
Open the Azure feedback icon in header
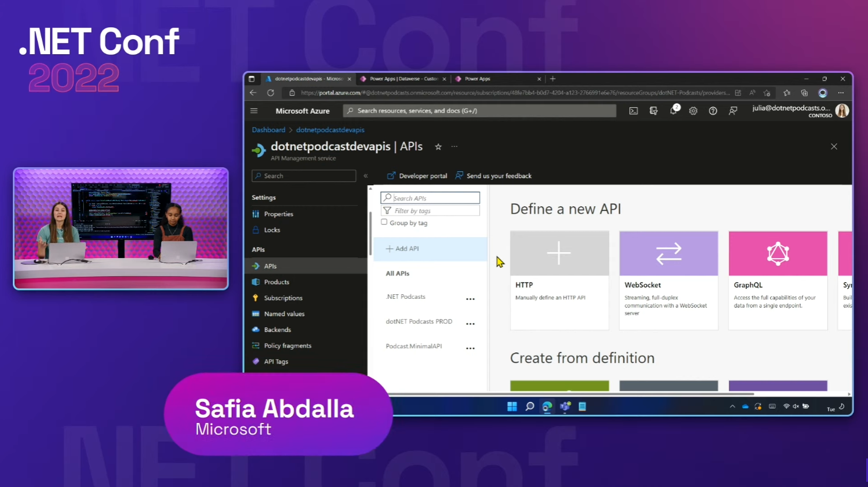coord(733,111)
